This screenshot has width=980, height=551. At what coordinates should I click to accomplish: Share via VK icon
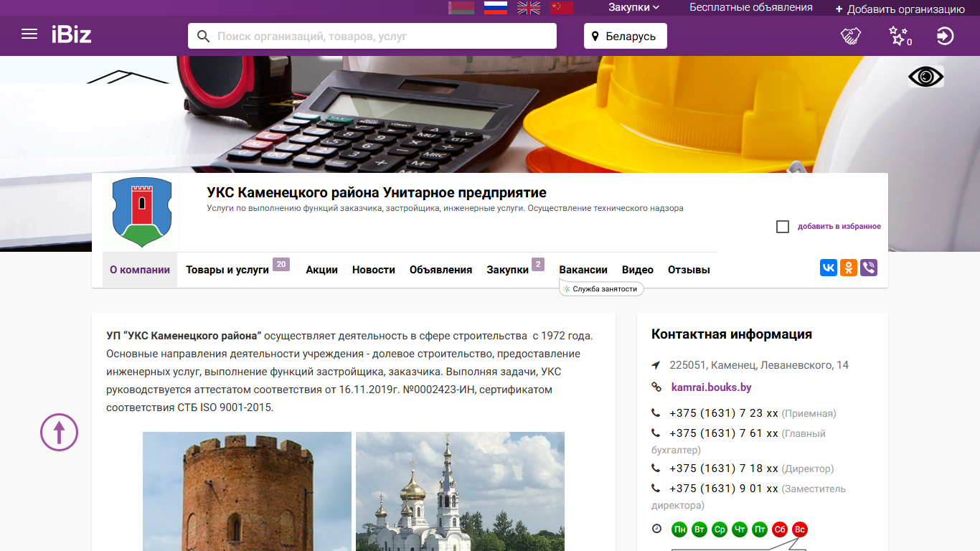[829, 268]
